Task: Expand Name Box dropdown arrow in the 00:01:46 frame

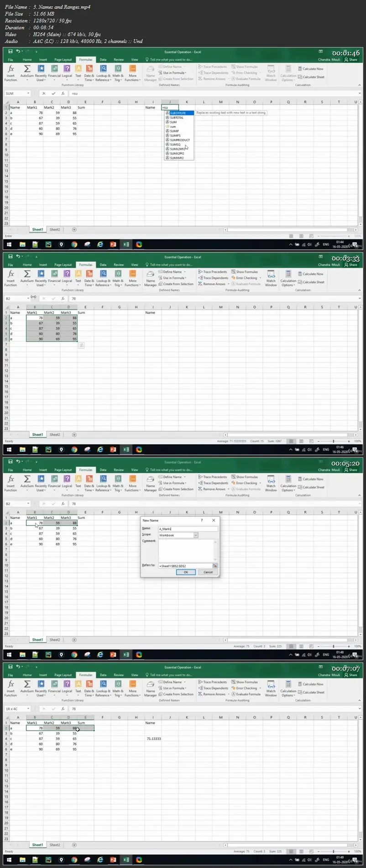Action: coord(28,94)
